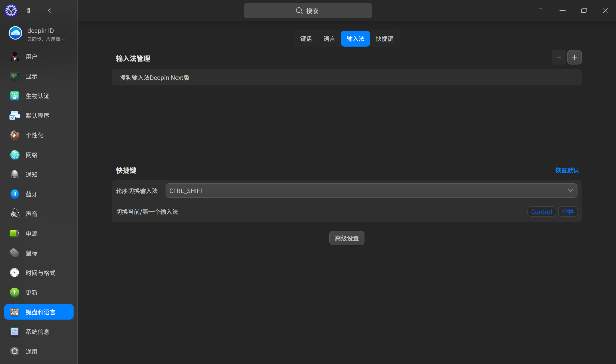
Task: Open the 更新 update section
Action: 39,292
